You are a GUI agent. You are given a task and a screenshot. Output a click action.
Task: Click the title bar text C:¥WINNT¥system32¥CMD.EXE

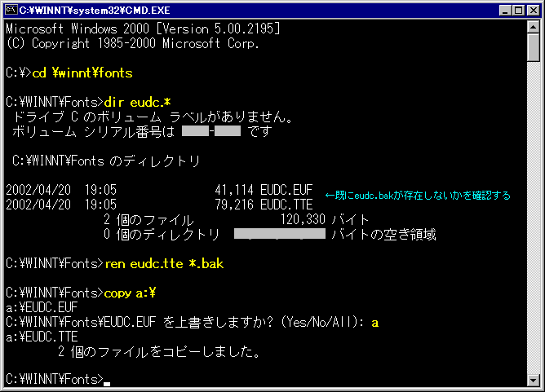click(x=95, y=11)
